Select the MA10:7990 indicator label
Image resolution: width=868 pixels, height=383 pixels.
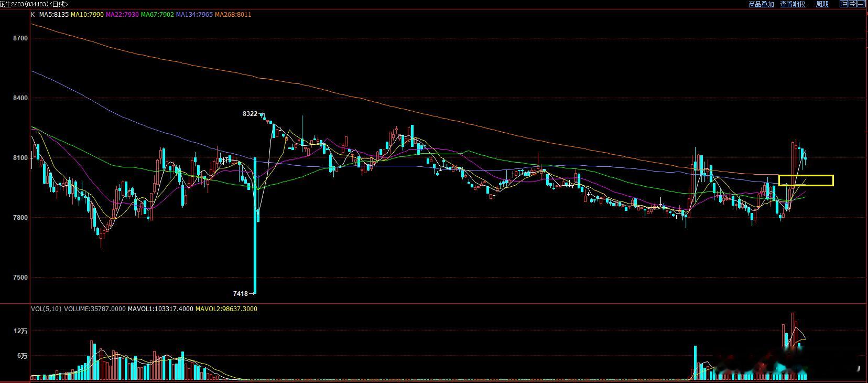87,14
